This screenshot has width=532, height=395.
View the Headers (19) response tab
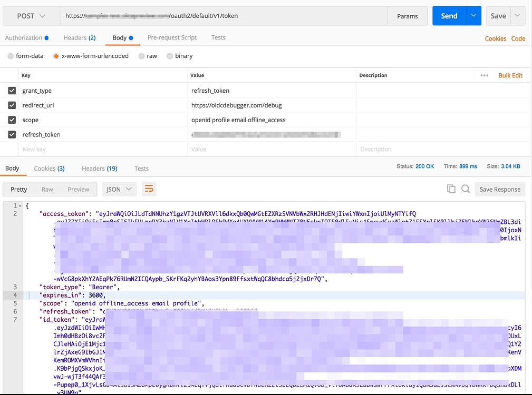pos(99,168)
